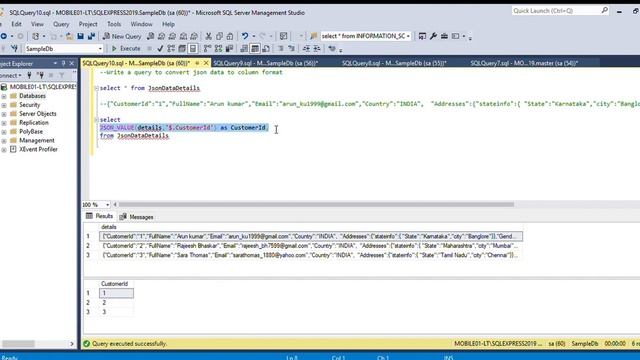Click the Save All icon
This screenshot has width=640, height=360.
click(91, 36)
